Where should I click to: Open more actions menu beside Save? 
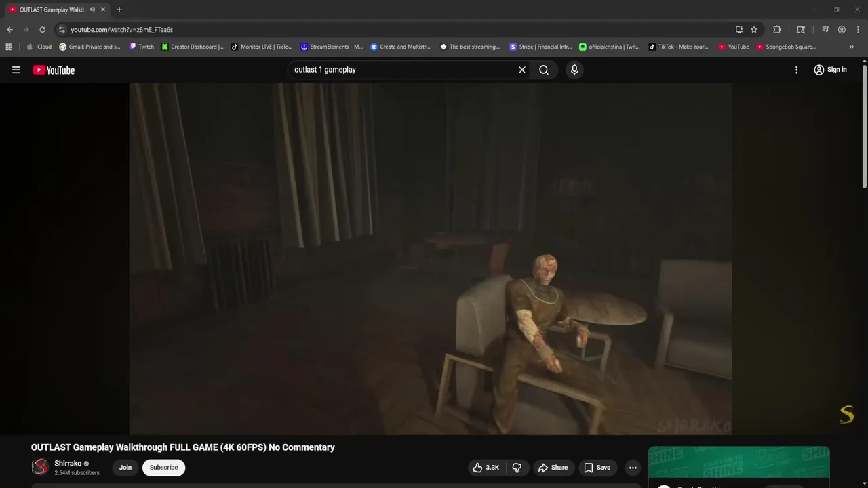click(x=633, y=468)
